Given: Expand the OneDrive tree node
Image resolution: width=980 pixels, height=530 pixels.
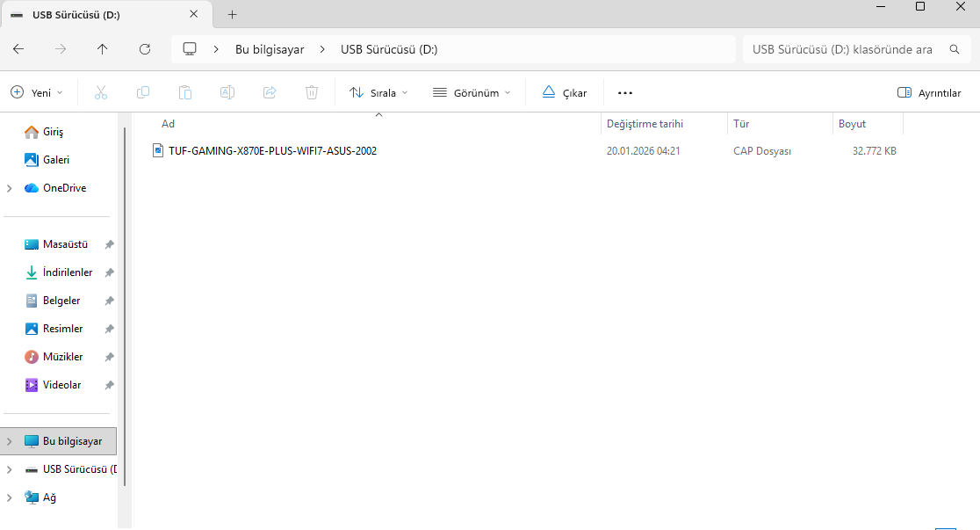Looking at the screenshot, I should [x=10, y=188].
